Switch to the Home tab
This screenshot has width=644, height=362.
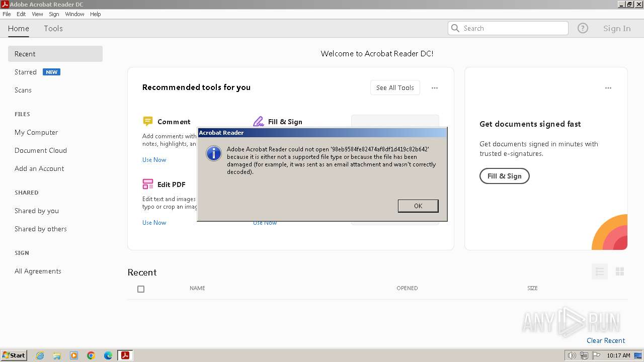click(19, 29)
